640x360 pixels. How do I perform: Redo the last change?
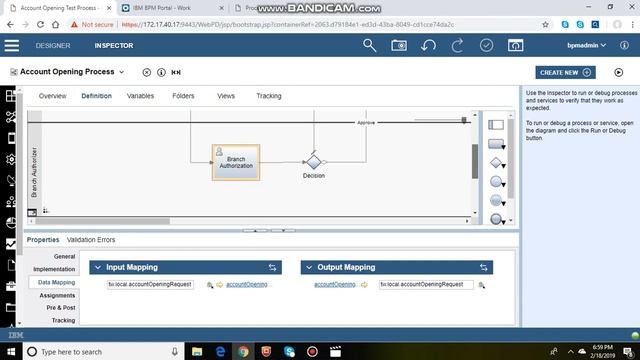click(x=457, y=45)
